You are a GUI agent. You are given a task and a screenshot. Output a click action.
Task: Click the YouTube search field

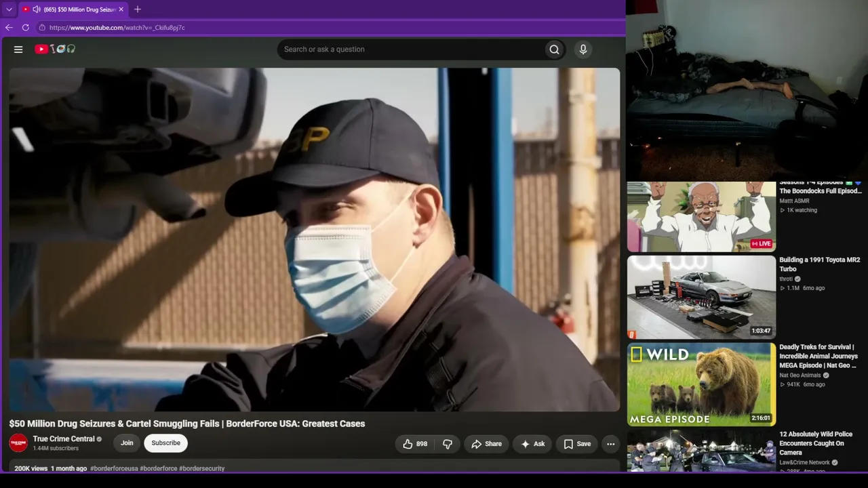pos(410,49)
